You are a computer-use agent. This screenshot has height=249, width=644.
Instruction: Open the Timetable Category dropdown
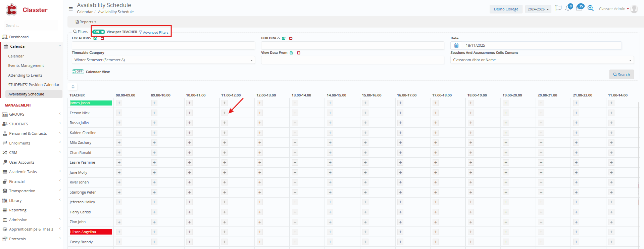163,60
